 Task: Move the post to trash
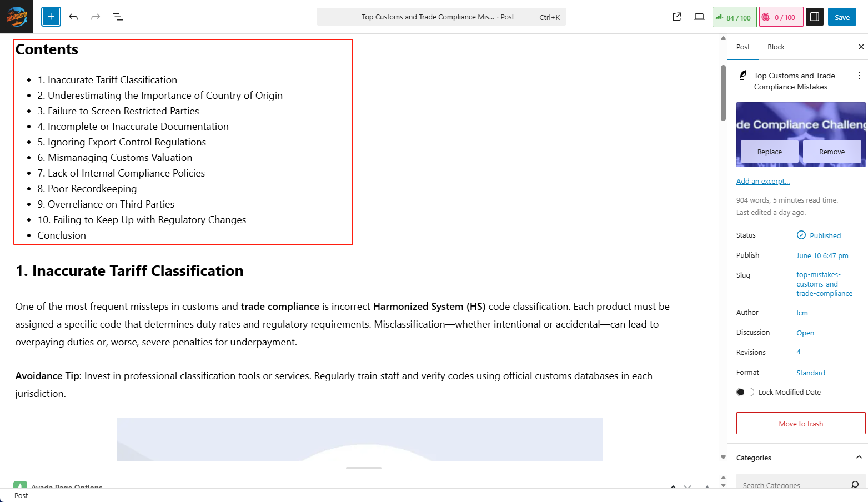[800, 423]
